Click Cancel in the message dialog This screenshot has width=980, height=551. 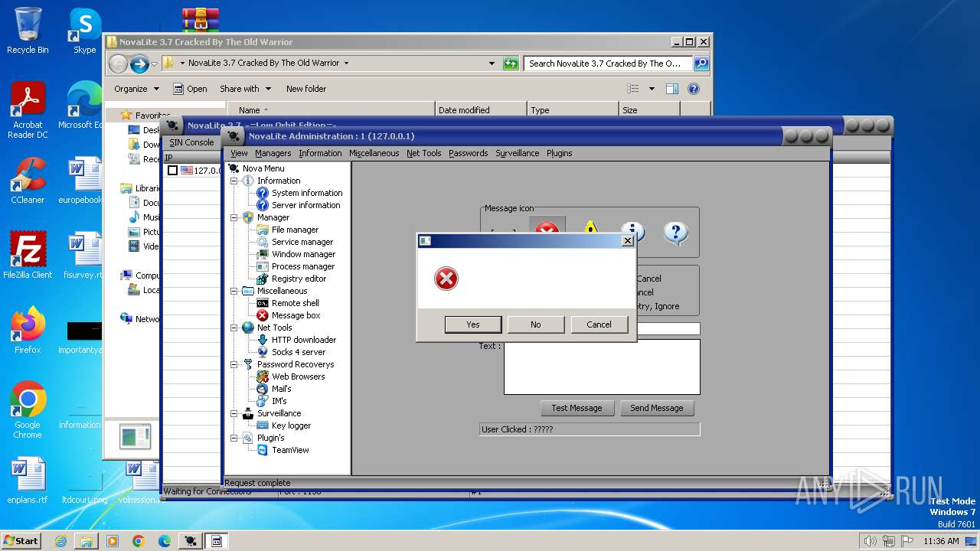pos(599,324)
